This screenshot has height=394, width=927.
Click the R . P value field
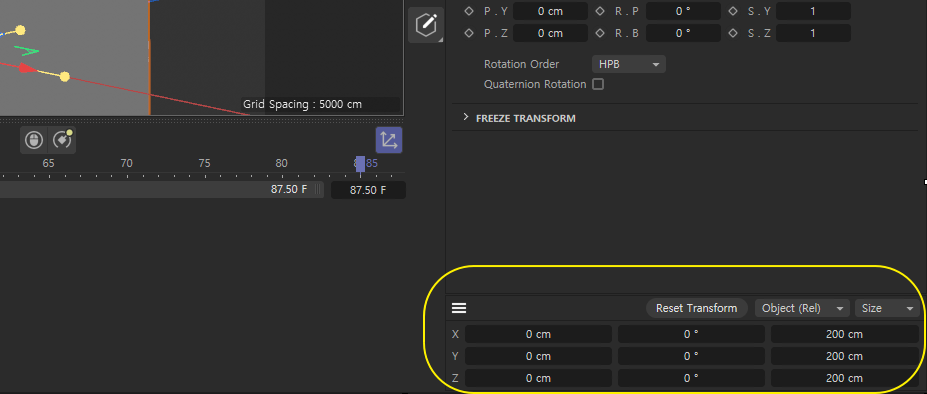[x=683, y=11]
